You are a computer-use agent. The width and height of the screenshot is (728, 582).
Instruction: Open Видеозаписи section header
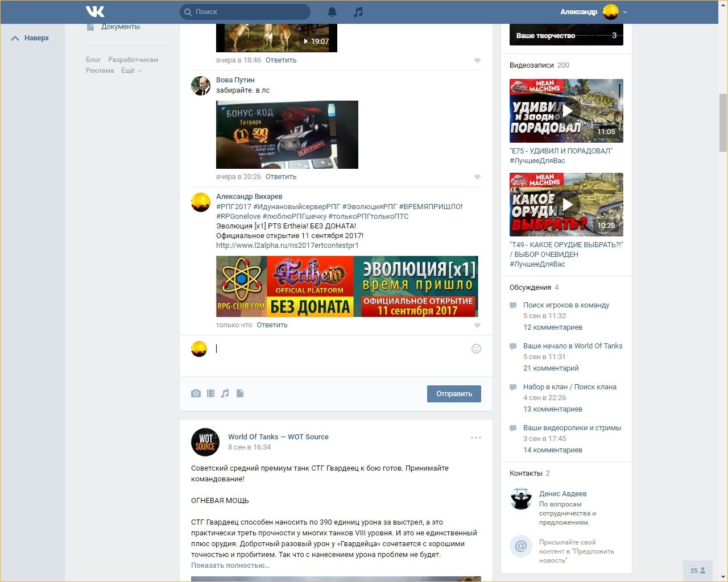539,65
